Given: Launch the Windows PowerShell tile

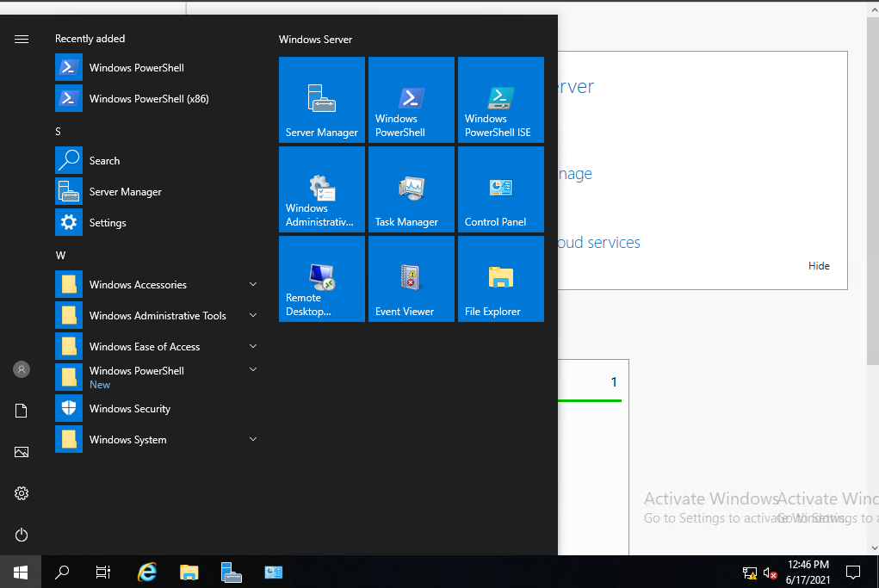Looking at the screenshot, I should [x=412, y=100].
